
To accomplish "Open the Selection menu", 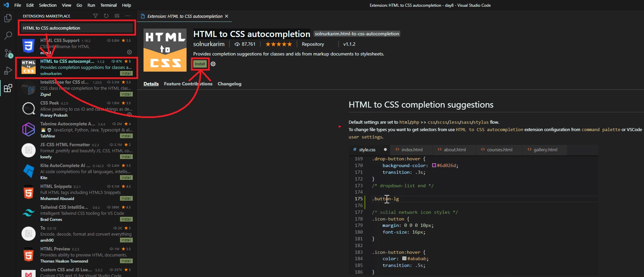I will pyautogui.click(x=48, y=5).
